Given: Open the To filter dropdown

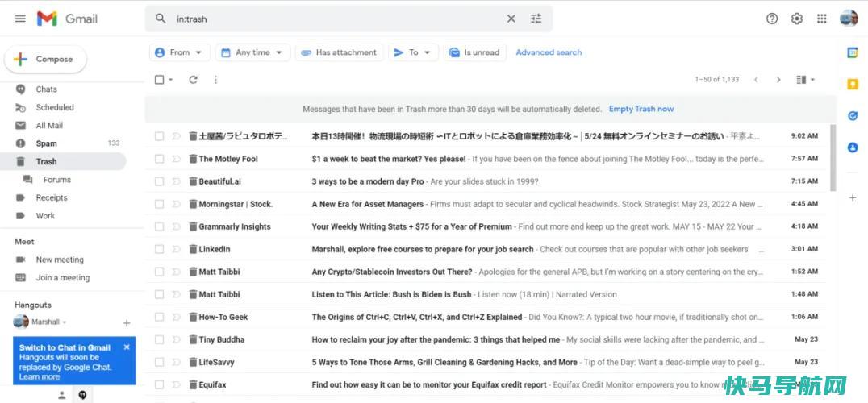Looking at the screenshot, I should 413,52.
